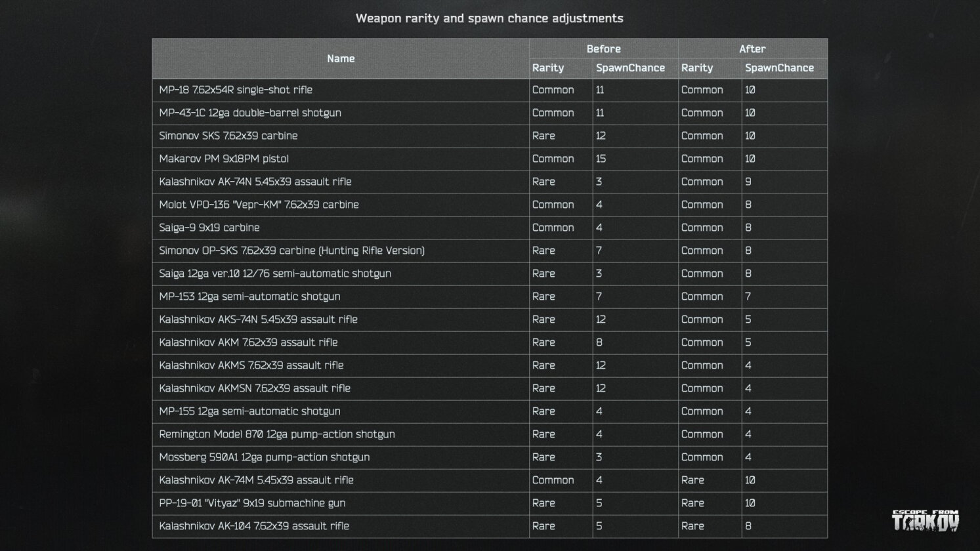Screen dimensions: 980x551
Task: Click the Name column header
Action: point(341,58)
